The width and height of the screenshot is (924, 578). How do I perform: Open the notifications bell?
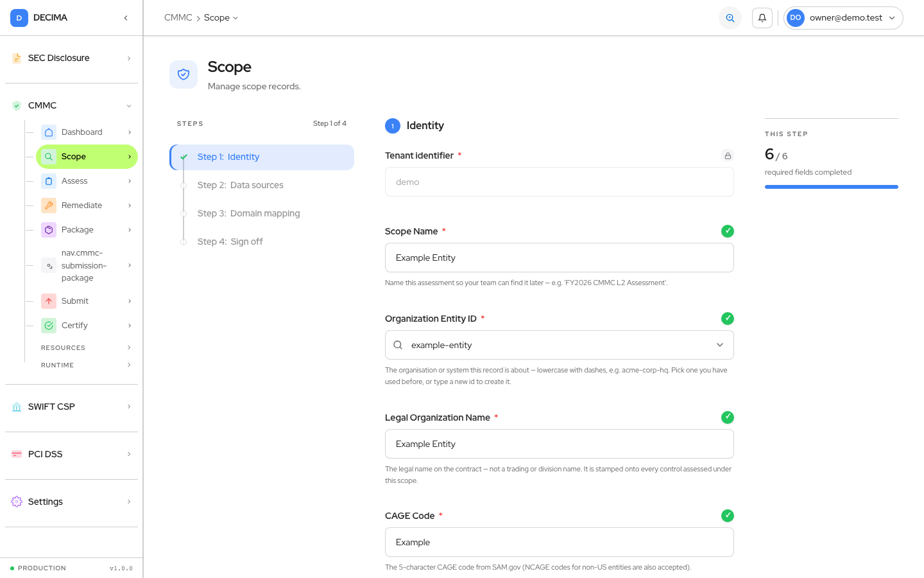pos(762,18)
